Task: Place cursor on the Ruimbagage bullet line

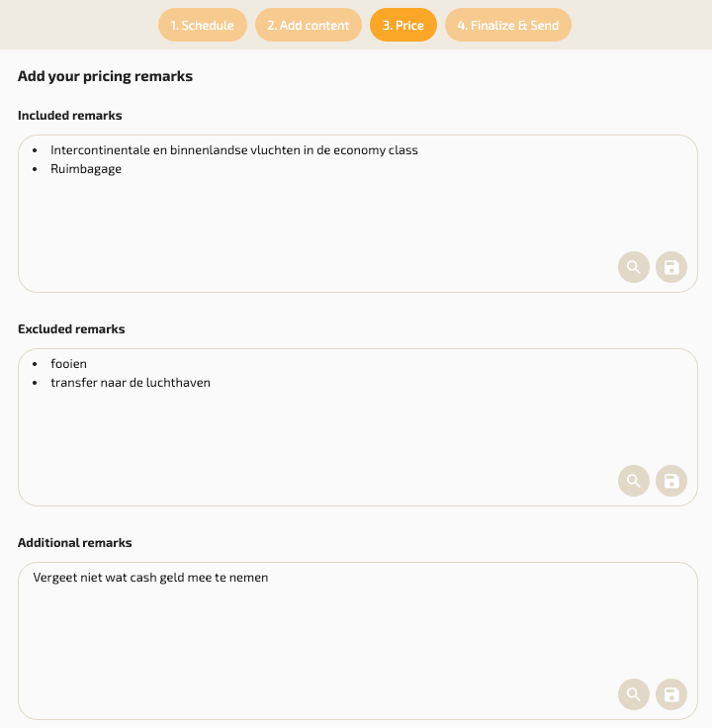Action: click(x=86, y=169)
